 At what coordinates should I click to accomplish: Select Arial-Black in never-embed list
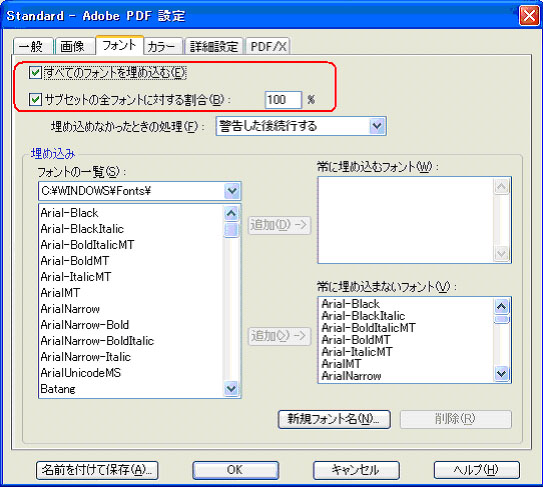pos(350,304)
